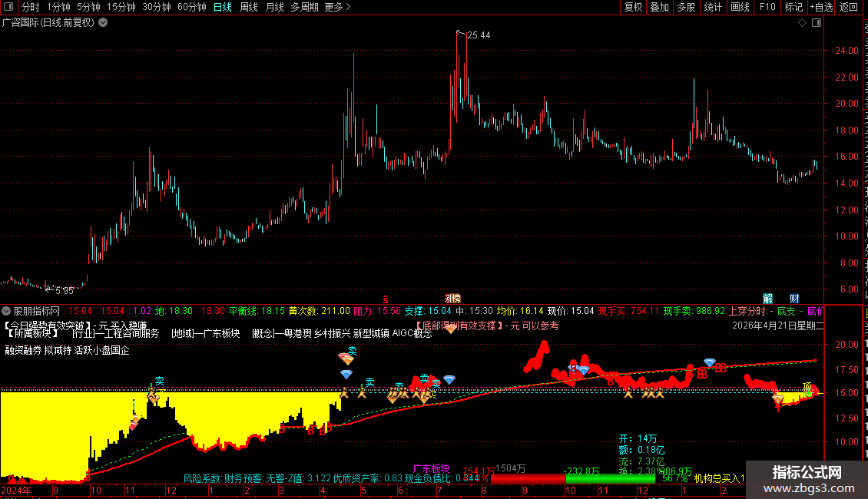This screenshot has width=868, height=499.
Task: Select the 60分钟 period
Action: [x=192, y=7]
